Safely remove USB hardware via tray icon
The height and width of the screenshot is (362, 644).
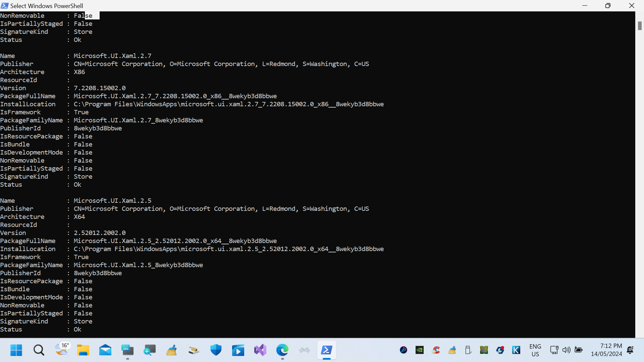click(x=468, y=350)
